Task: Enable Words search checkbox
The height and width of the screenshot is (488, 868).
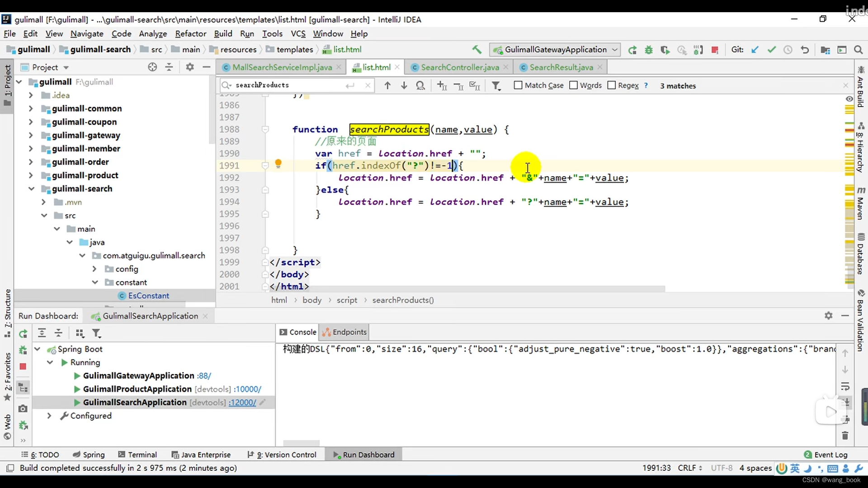Action: [573, 85]
